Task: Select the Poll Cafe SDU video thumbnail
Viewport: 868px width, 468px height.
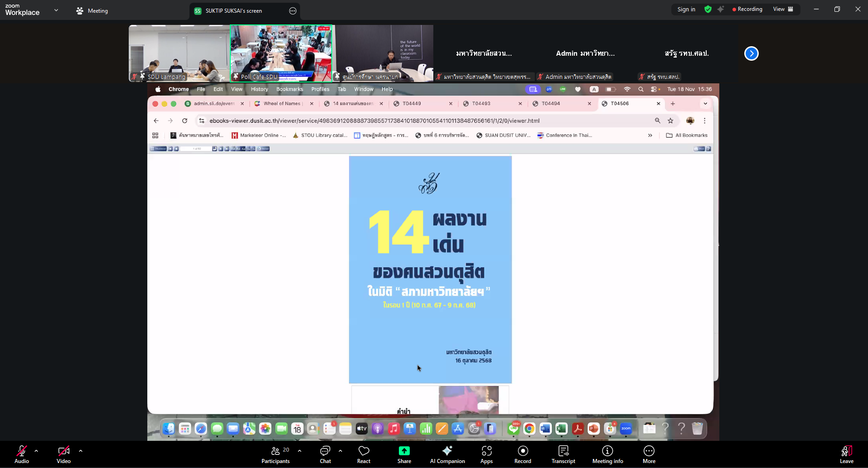Action: pyautogui.click(x=281, y=53)
